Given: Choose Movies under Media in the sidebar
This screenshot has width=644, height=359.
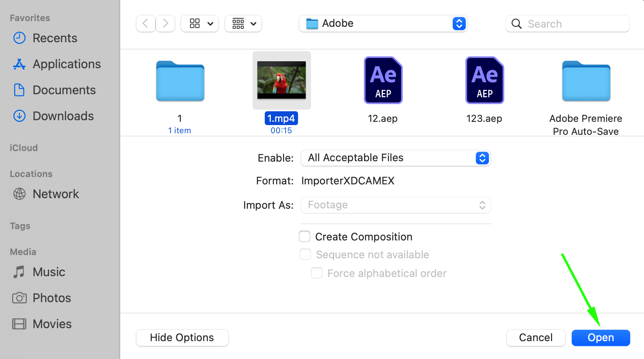Looking at the screenshot, I should [x=52, y=324].
